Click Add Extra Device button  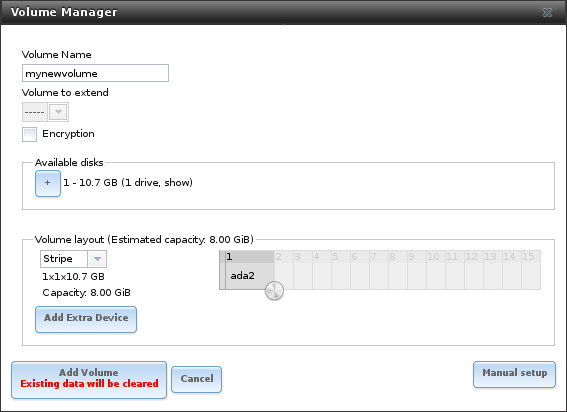(x=86, y=319)
